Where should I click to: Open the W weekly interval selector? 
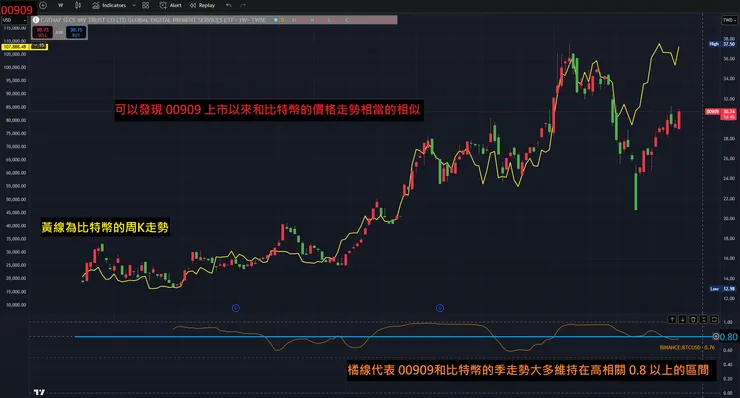pyautogui.click(x=60, y=5)
